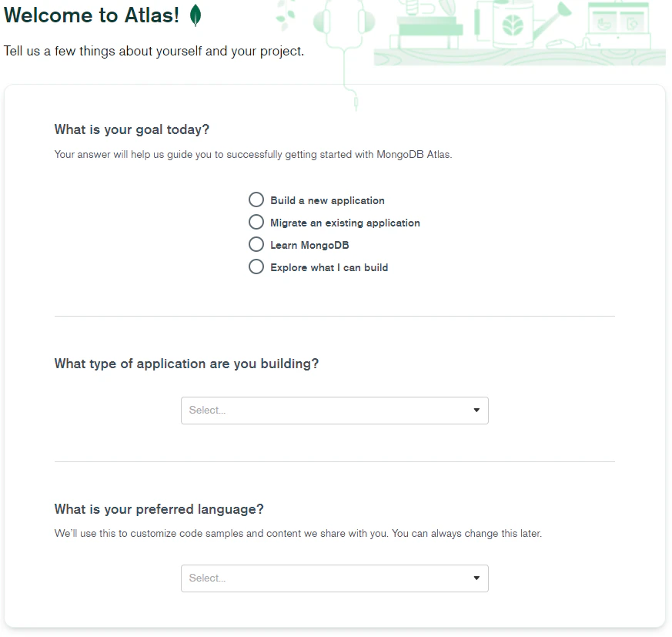Click the MongoDB leaf logo icon
Viewport: 672px width, 637px height.
point(196,15)
